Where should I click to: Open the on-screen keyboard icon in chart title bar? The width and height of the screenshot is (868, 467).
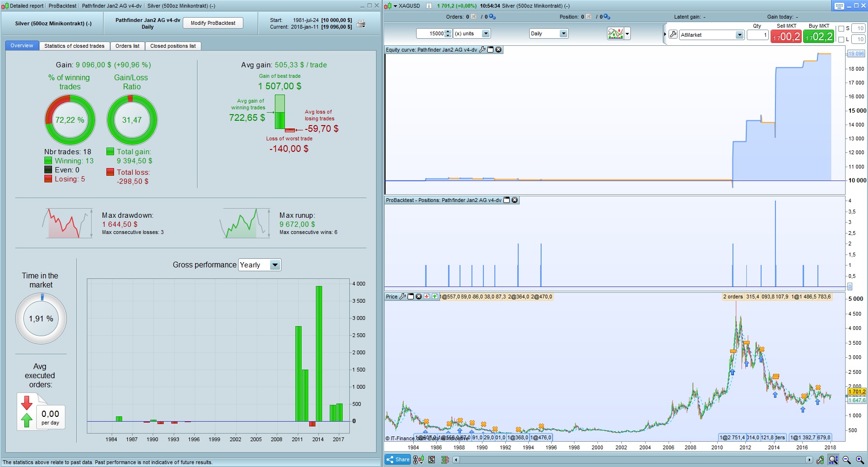pos(839,6)
